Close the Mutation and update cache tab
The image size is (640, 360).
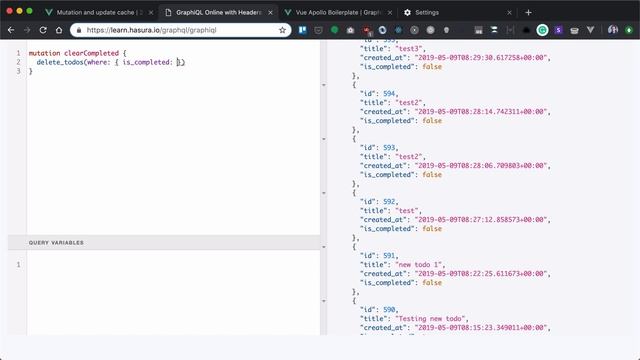(x=151, y=13)
